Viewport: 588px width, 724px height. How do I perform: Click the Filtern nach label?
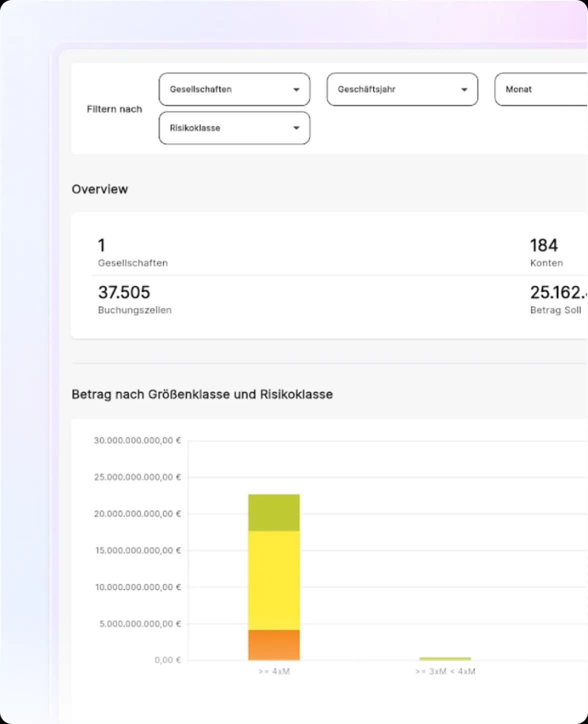coord(115,109)
